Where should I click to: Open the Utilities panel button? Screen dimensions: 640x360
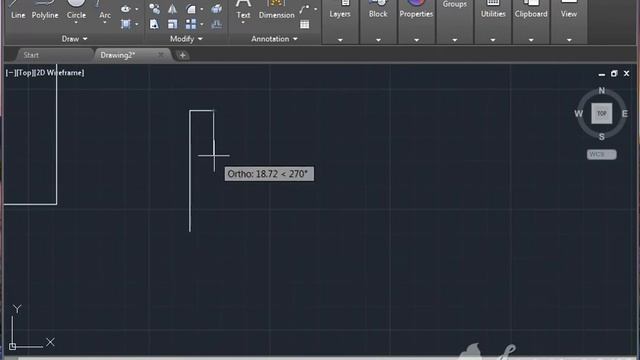[493, 10]
